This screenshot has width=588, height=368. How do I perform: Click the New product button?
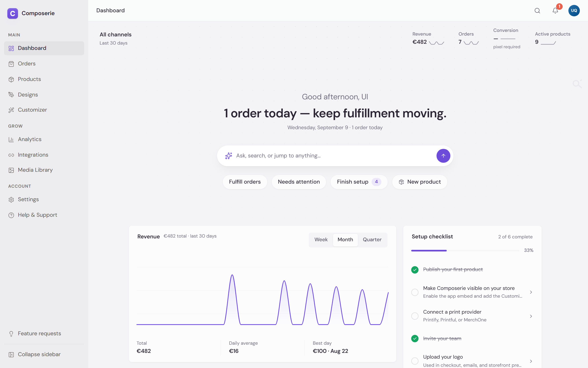click(x=420, y=182)
